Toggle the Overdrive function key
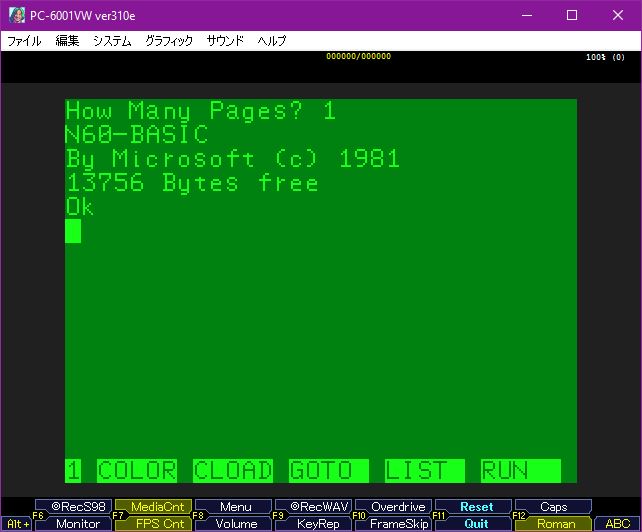642x532 pixels. 393,507
